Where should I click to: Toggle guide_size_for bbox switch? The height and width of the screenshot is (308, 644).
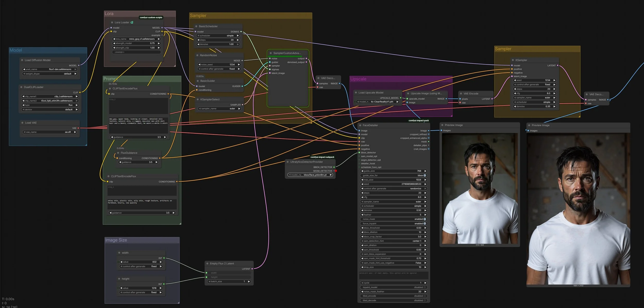pos(425,175)
